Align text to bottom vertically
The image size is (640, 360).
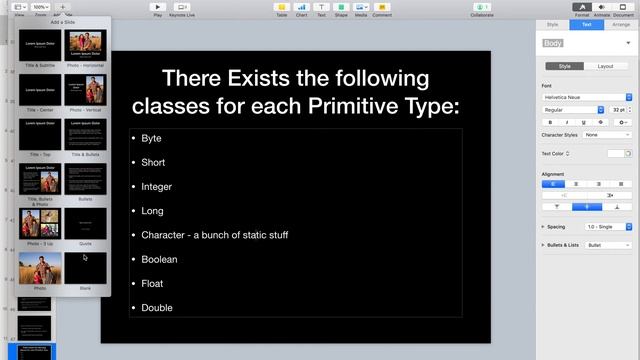(x=617, y=207)
